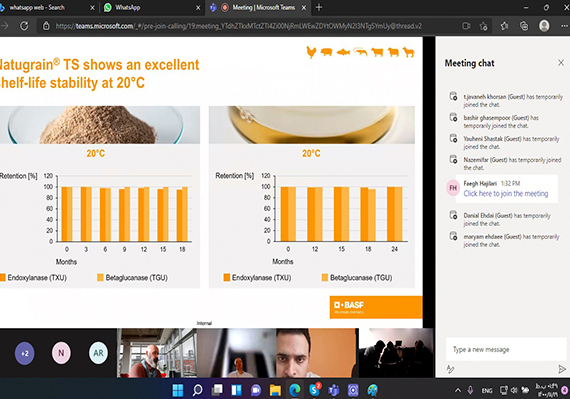The height and width of the screenshot is (399, 570).
Task: Show hidden system tray icons chevron
Action: 458,390
